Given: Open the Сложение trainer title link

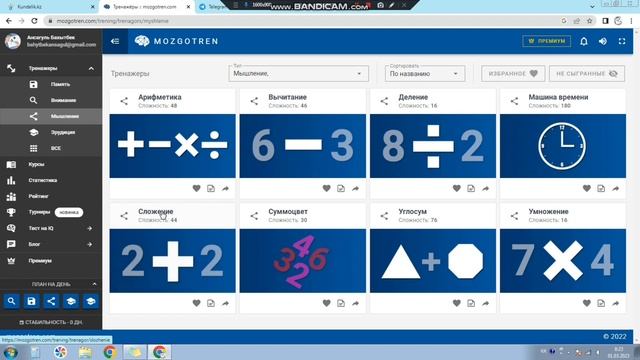Looking at the screenshot, I should click(156, 211).
